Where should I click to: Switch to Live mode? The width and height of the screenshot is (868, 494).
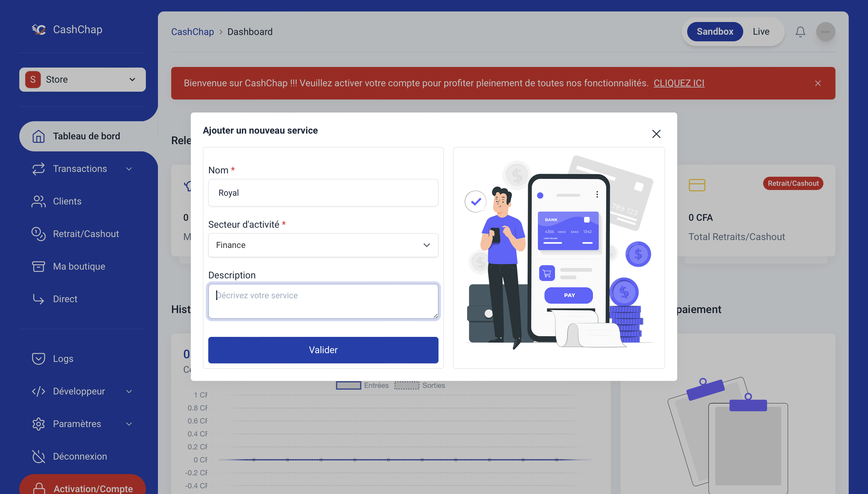761,32
